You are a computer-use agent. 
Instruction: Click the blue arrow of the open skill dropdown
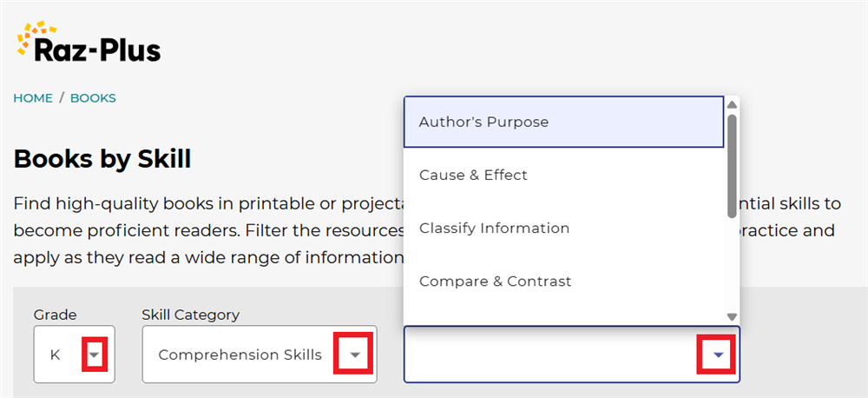tap(717, 355)
